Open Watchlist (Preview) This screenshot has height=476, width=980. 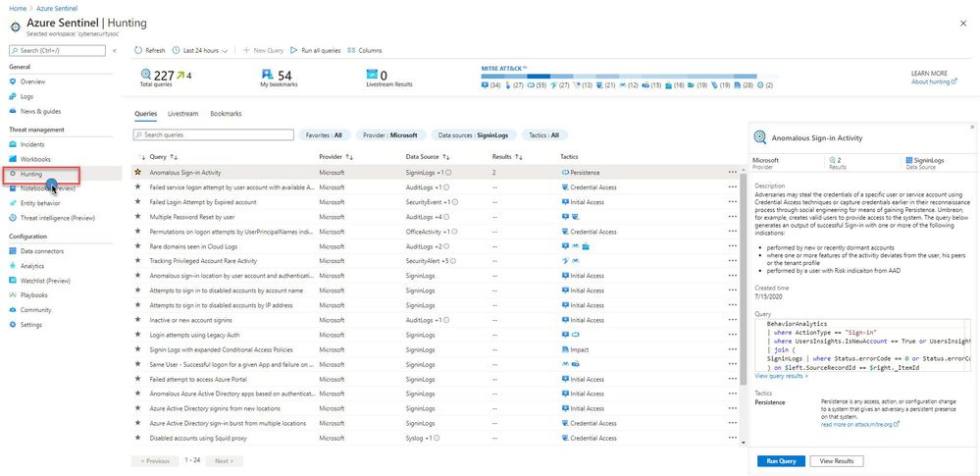[46, 281]
